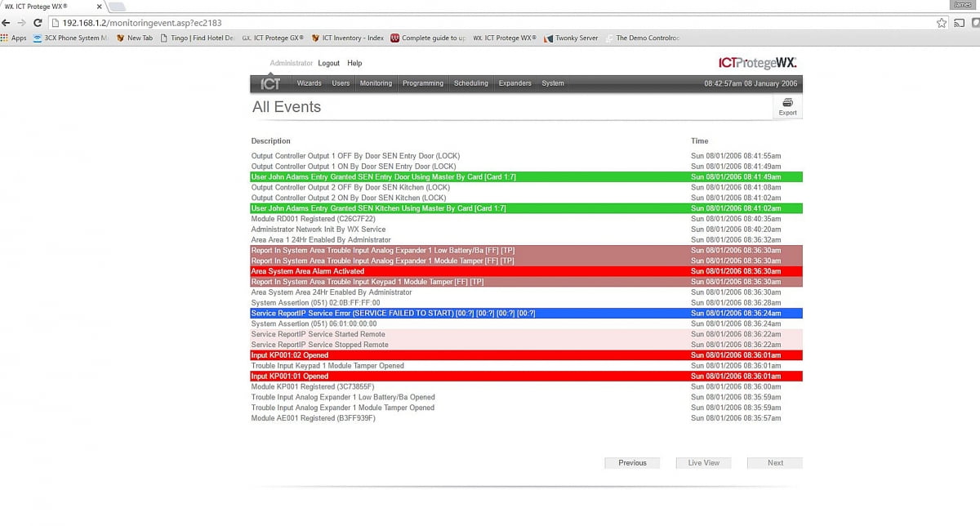Click the Logout link
The height and width of the screenshot is (526, 980).
[x=328, y=63]
